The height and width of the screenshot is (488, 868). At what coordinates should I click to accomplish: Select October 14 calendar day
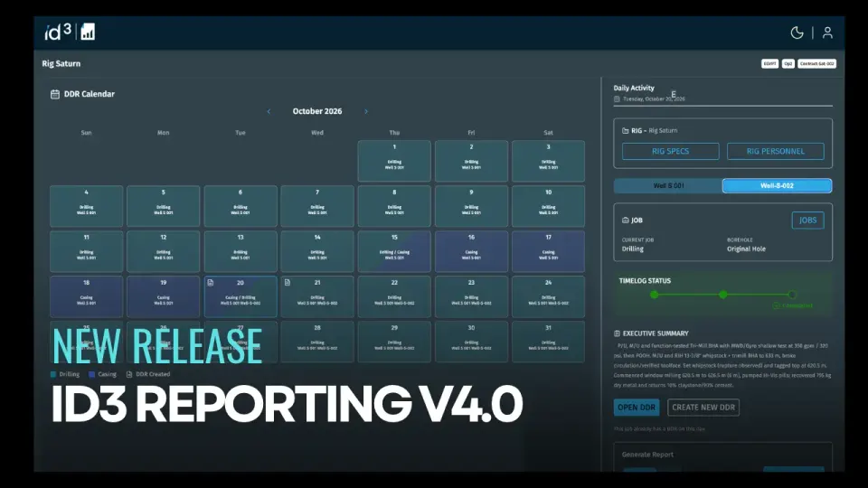(x=317, y=251)
